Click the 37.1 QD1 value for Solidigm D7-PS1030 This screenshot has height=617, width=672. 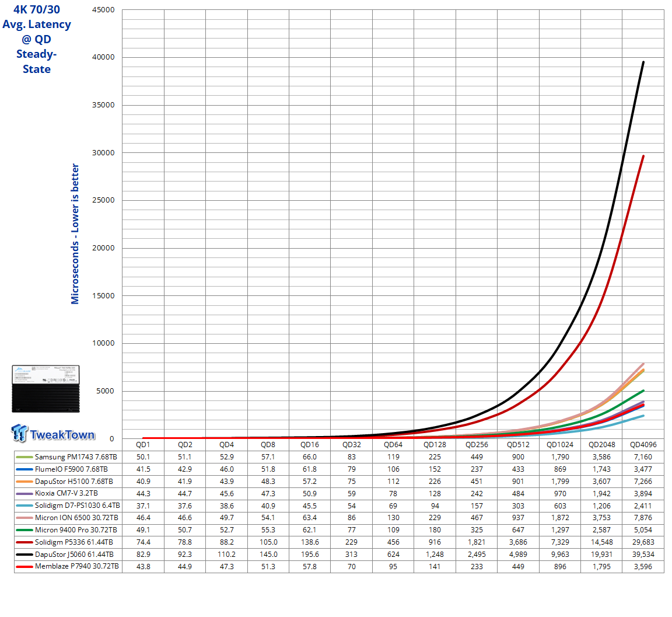143,506
